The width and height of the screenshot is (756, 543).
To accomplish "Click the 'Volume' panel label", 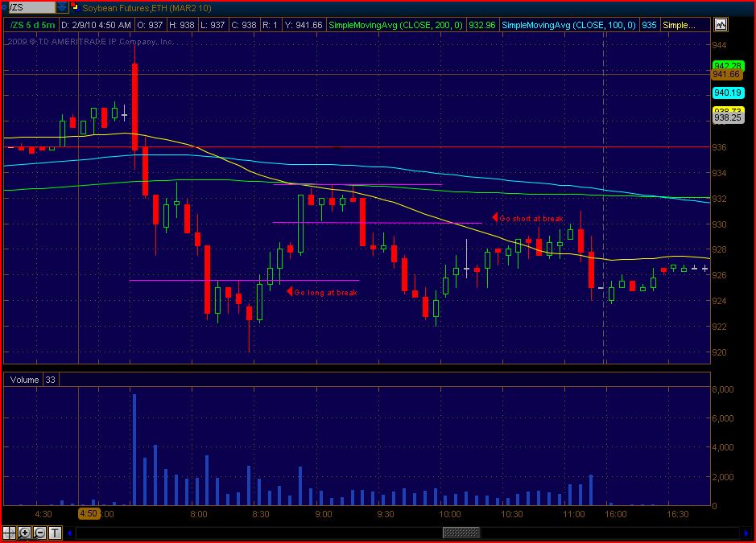I will click(x=24, y=380).
